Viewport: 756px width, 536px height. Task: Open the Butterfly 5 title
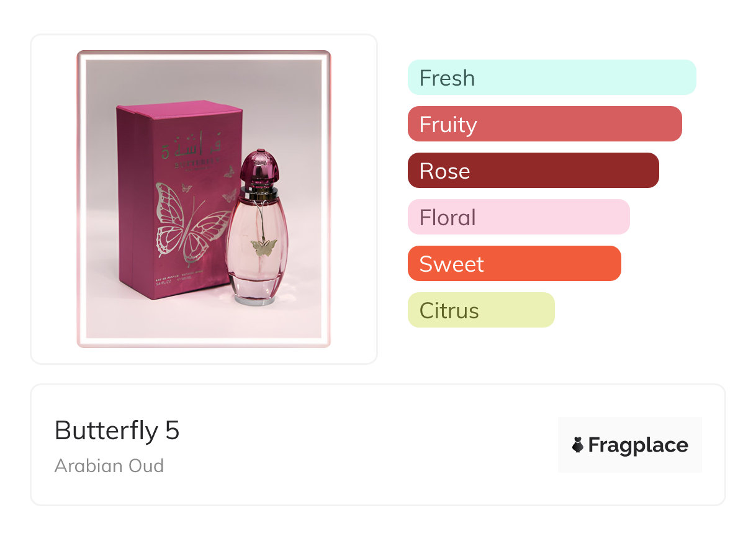click(117, 430)
